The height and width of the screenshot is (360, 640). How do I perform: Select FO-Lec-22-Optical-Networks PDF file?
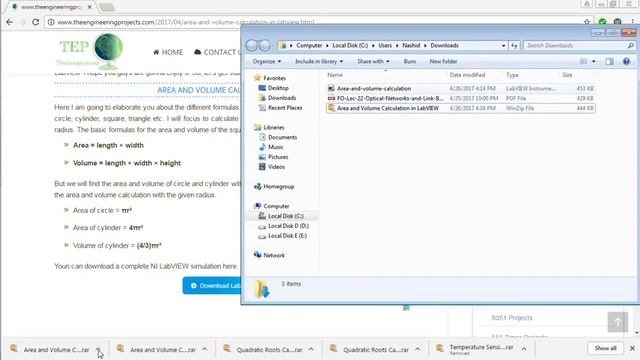pyautogui.click(x=460, y=98)
